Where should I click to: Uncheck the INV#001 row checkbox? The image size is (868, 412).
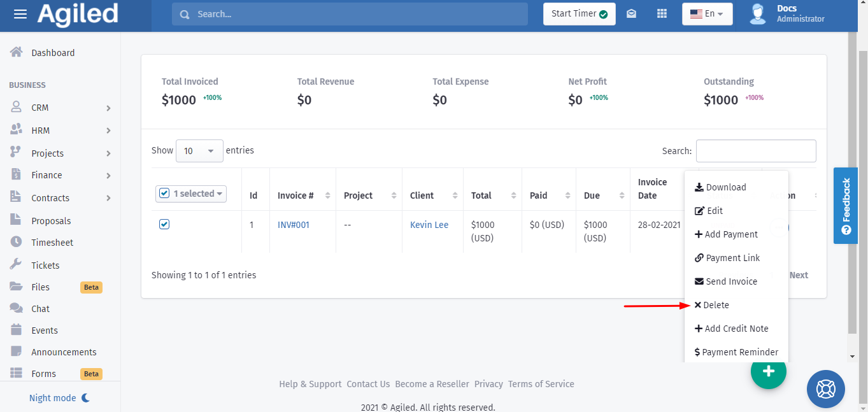pos(164,224)
